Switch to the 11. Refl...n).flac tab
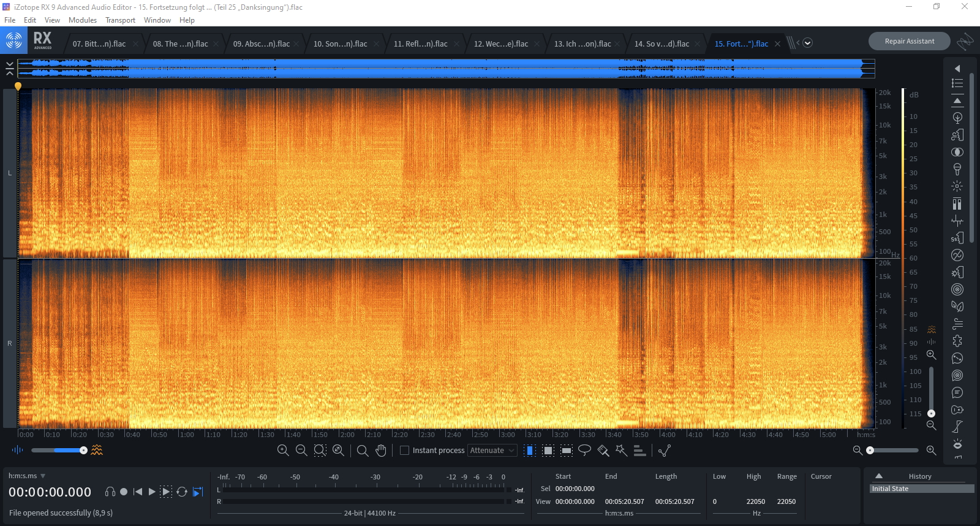980x526 pixels. [420, 44]
